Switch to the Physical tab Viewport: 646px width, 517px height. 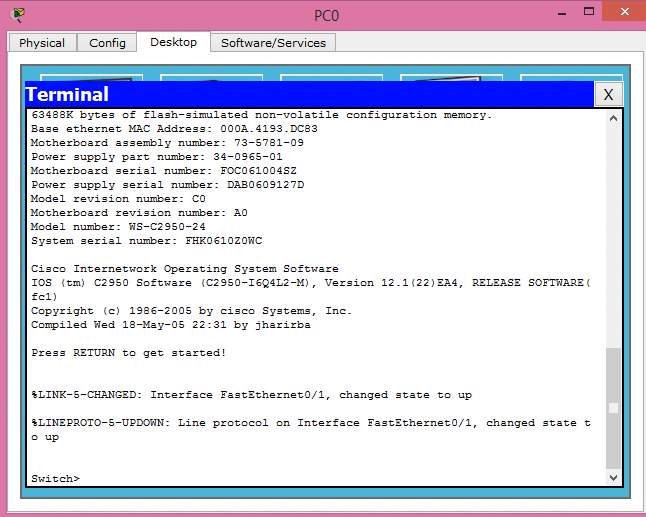click(42, 43)
